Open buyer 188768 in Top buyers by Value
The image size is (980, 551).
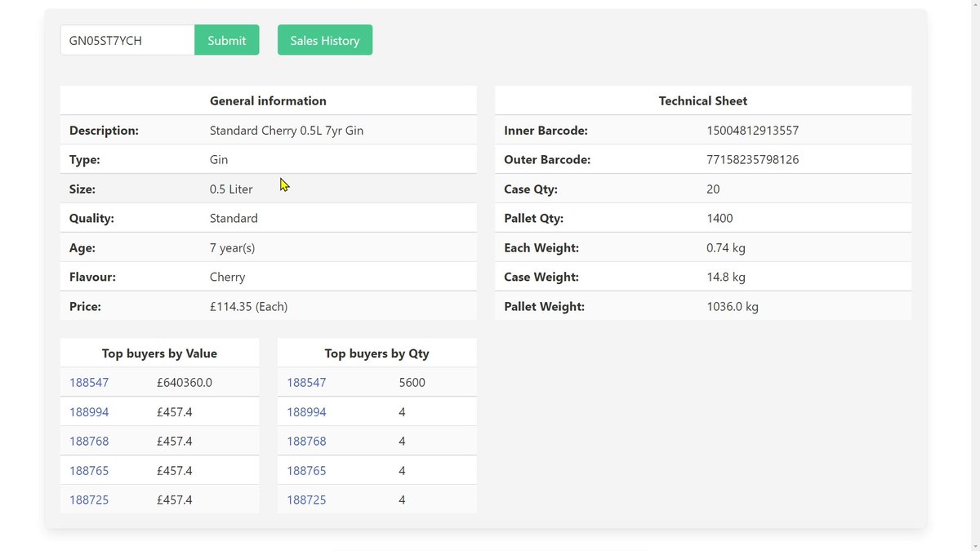[x=89, y=441]
